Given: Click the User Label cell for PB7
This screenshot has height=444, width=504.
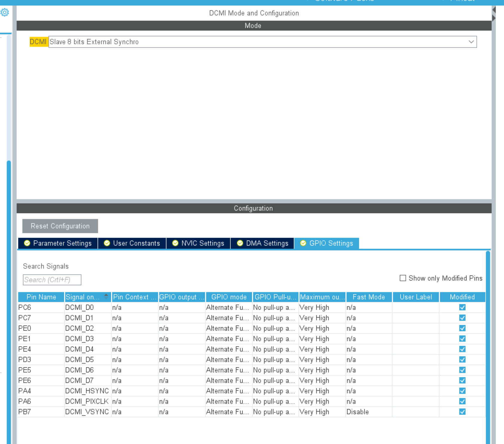Looking at the screenshot, I should (416, 412).
